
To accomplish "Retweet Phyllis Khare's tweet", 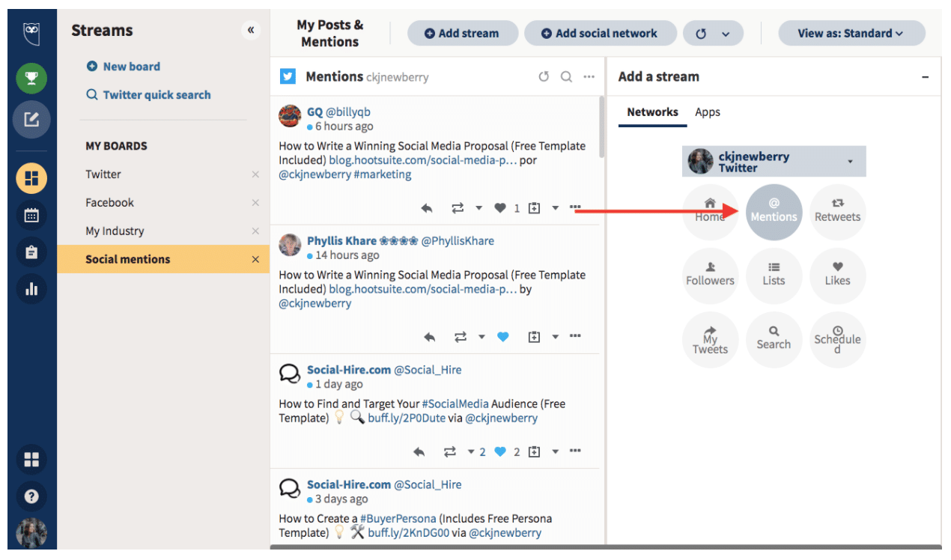I will pos(461,338).
